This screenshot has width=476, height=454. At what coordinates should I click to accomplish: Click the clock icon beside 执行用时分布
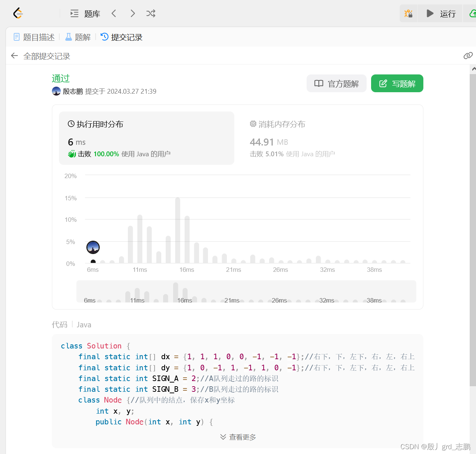point(71,124)
